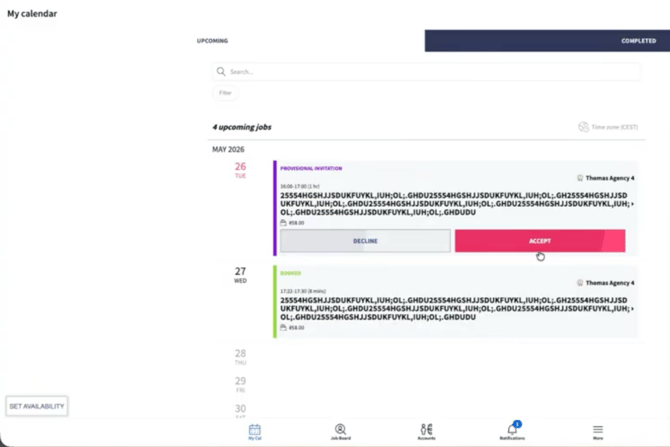Viewport: 670px width, 447px height.
Task: Select the 28 Thu date
Action: pyautogui.click(x=240, y=356)
